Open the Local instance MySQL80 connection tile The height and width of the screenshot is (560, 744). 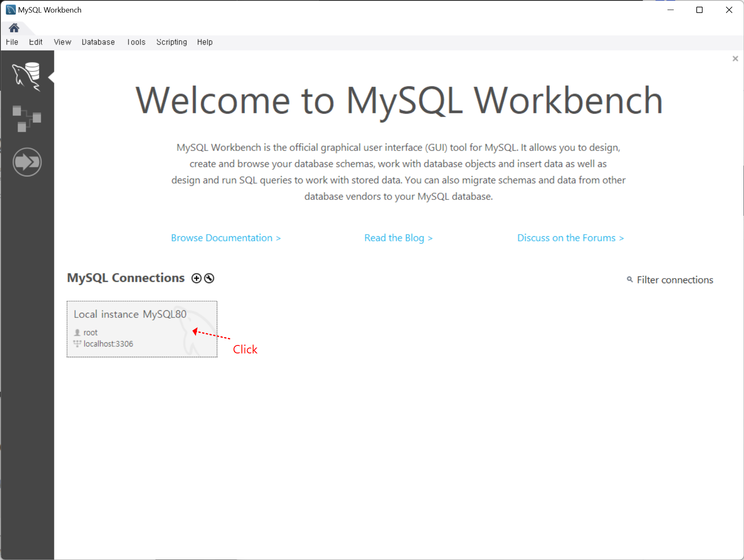coord(142,329)
